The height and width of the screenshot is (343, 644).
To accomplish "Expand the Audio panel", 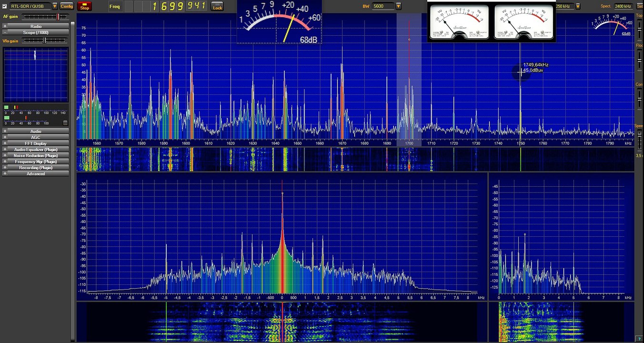I will [36, 131].
